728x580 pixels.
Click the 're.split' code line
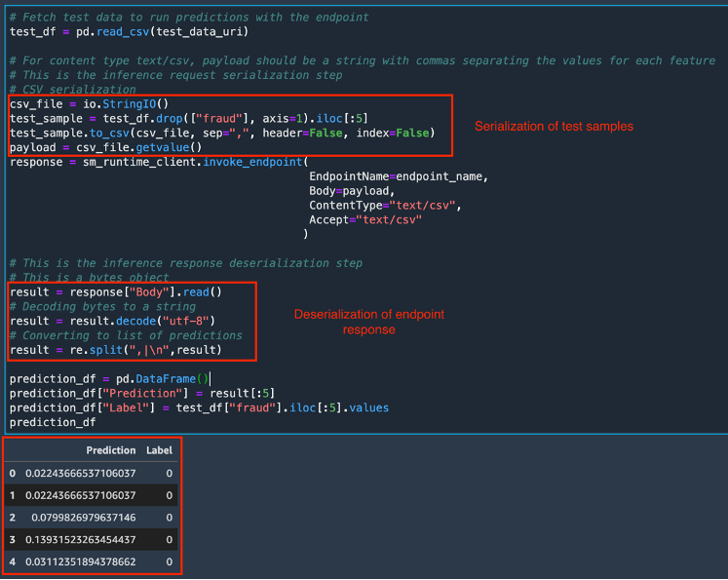[116, 350]
